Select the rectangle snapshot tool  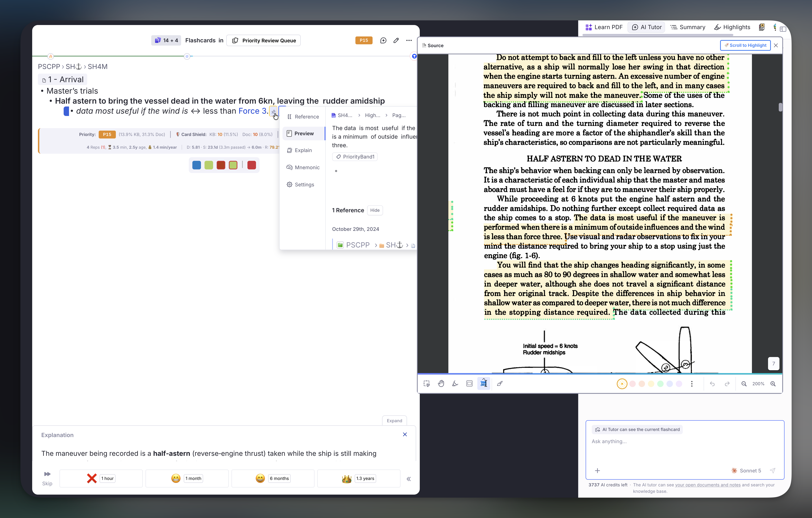(x=469, y=383)
